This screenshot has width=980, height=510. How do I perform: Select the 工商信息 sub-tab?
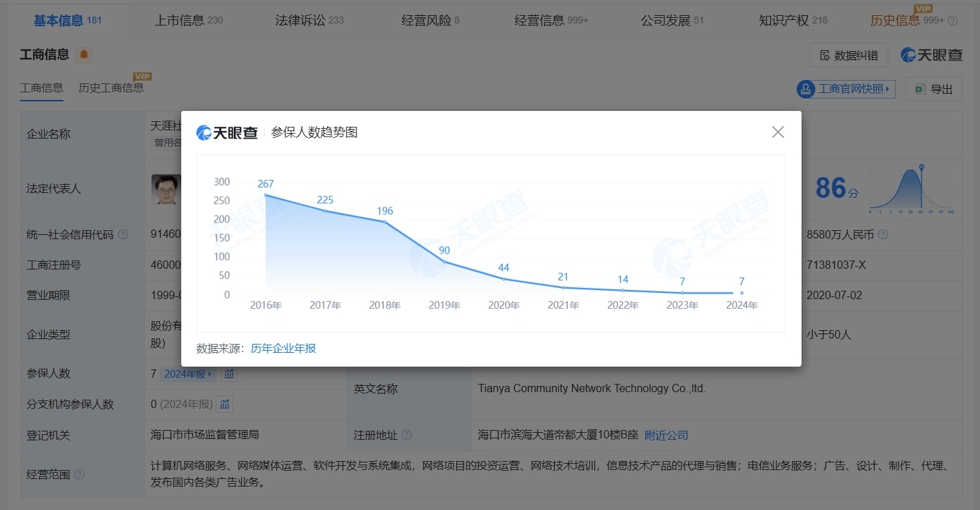coord(41,88)
